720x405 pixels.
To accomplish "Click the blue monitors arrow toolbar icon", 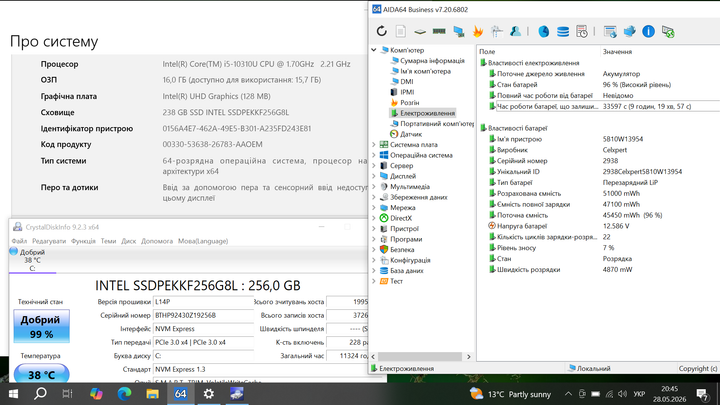I will (x=630, y=31).
